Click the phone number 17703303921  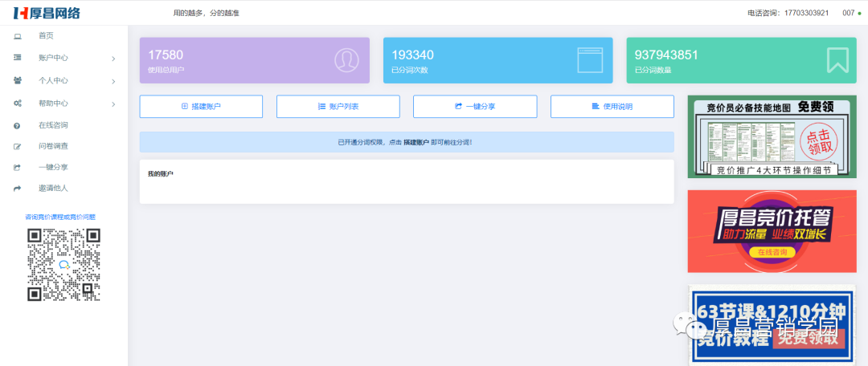[806, 13]
